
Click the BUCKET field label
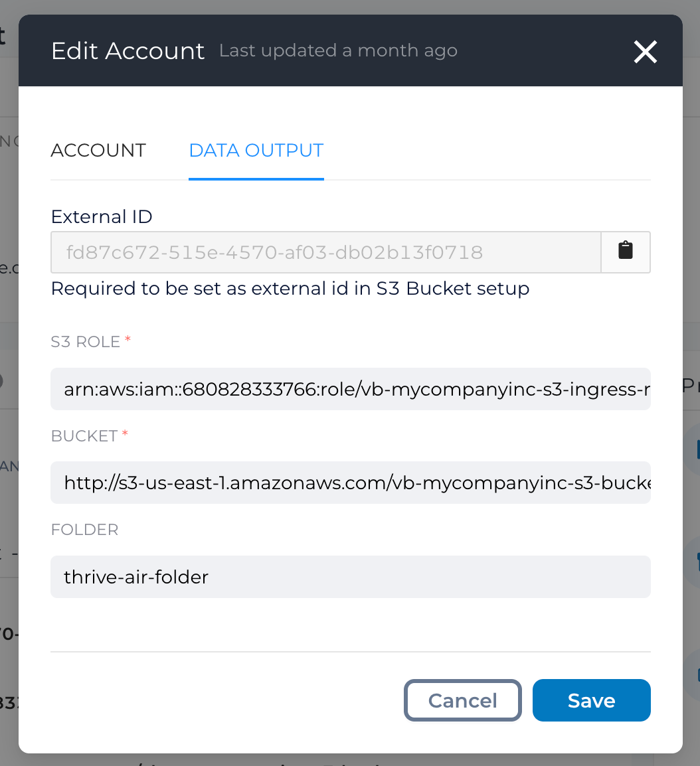[84, 435]
